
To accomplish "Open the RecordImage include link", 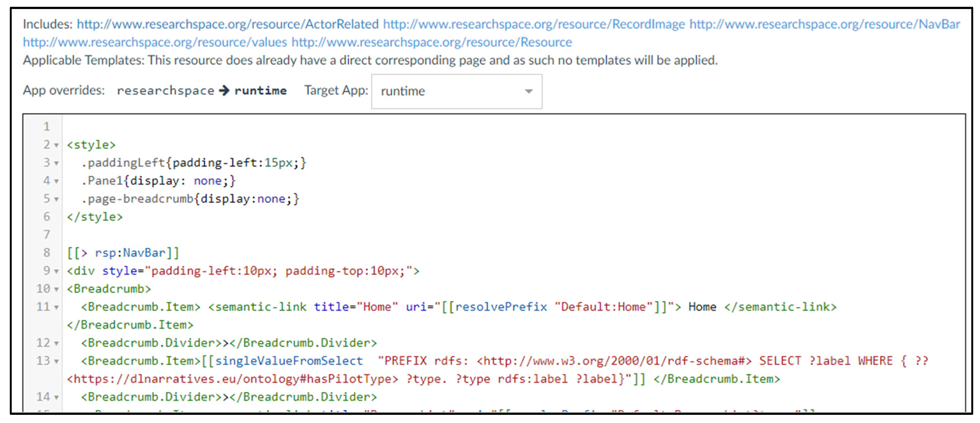I will [x=534, y=24].
